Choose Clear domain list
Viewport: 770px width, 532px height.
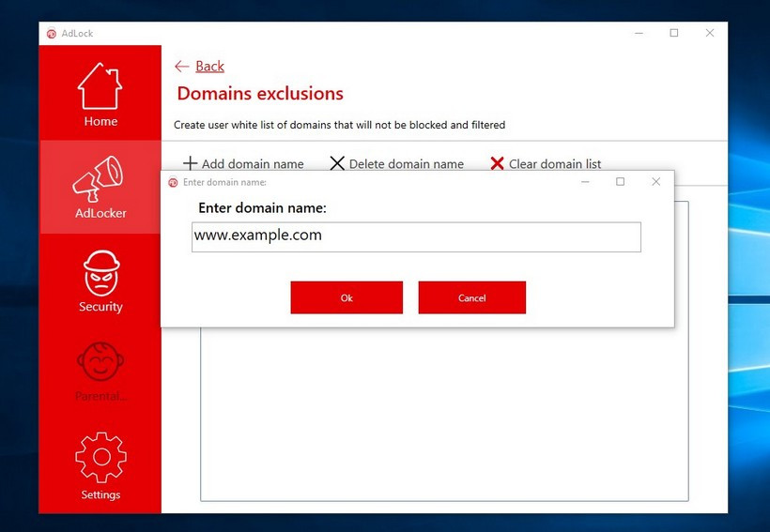point(554,164)
